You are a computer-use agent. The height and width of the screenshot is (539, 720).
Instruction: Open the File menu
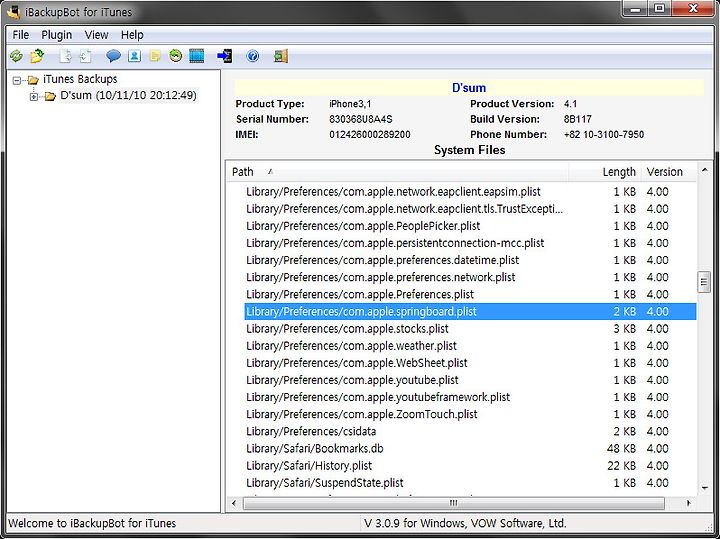pos(21,35)
